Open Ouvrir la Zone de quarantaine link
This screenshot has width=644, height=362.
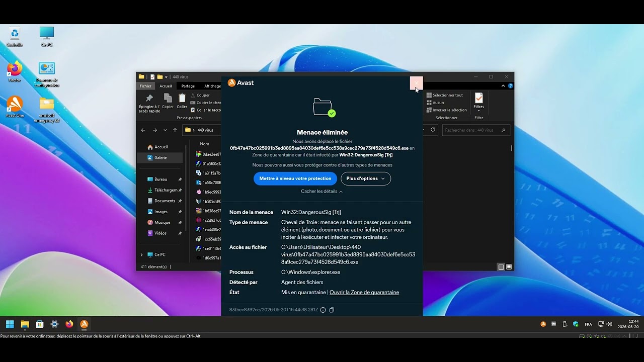[x=364, y=293]
